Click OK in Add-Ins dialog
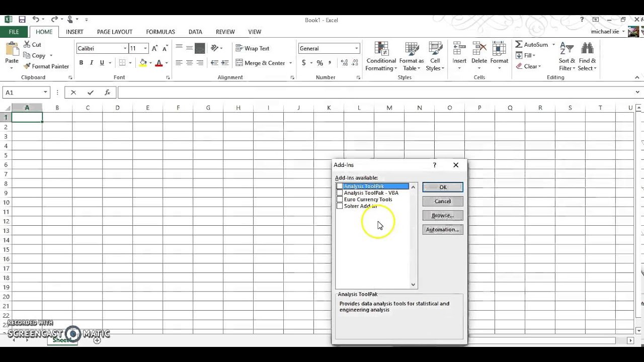The width and height of the screenshot is (644, 362). (x=443, y=187)
